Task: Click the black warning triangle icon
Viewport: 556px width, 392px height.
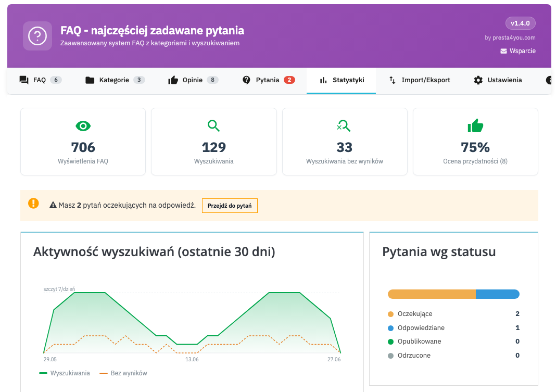Action: [53, 205]
